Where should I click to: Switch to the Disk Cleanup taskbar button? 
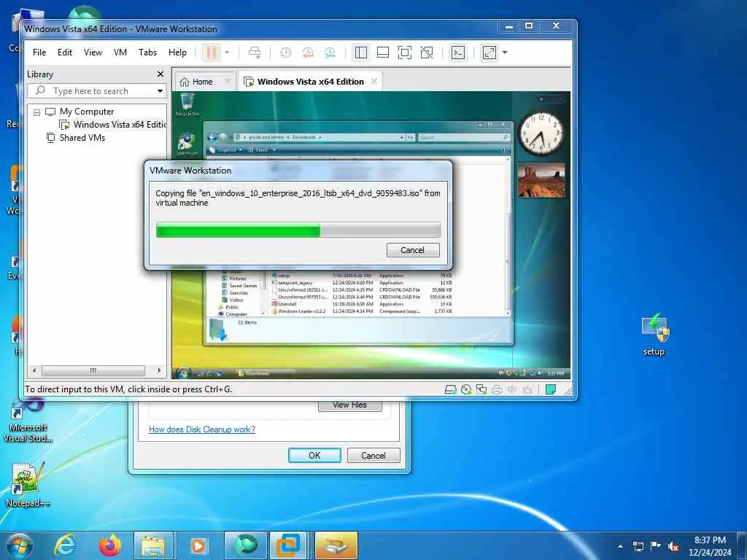336,545
